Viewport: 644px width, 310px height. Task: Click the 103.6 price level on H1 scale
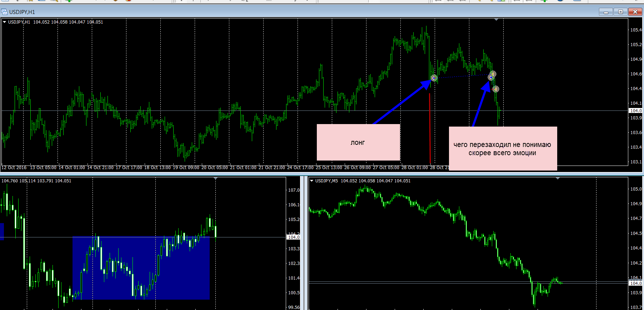(636, 132)
